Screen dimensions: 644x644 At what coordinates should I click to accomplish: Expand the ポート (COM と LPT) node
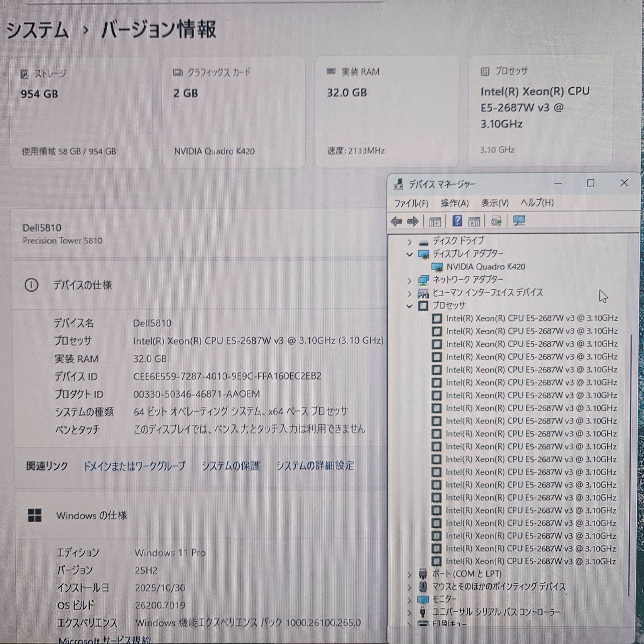[409, 574]
